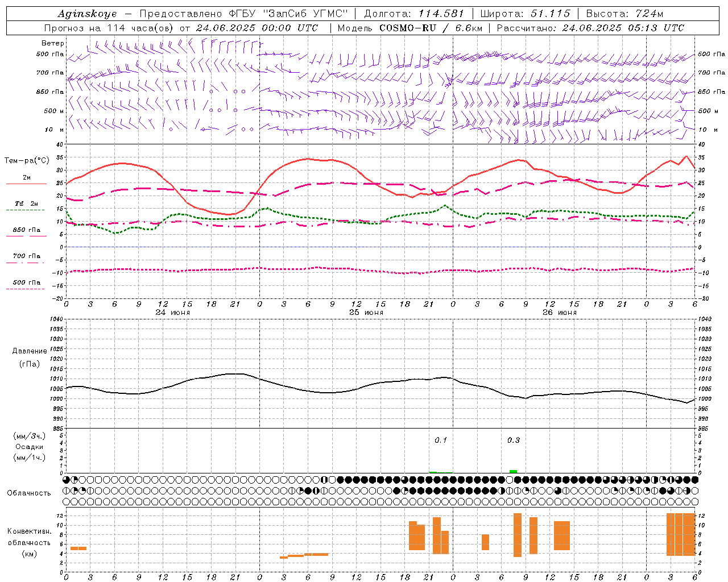Image resolution: width=728 pixels, height=582 pixels.
Task: Click the Прогноз на 114 часа(ов) text
Action: click(110, 28)
